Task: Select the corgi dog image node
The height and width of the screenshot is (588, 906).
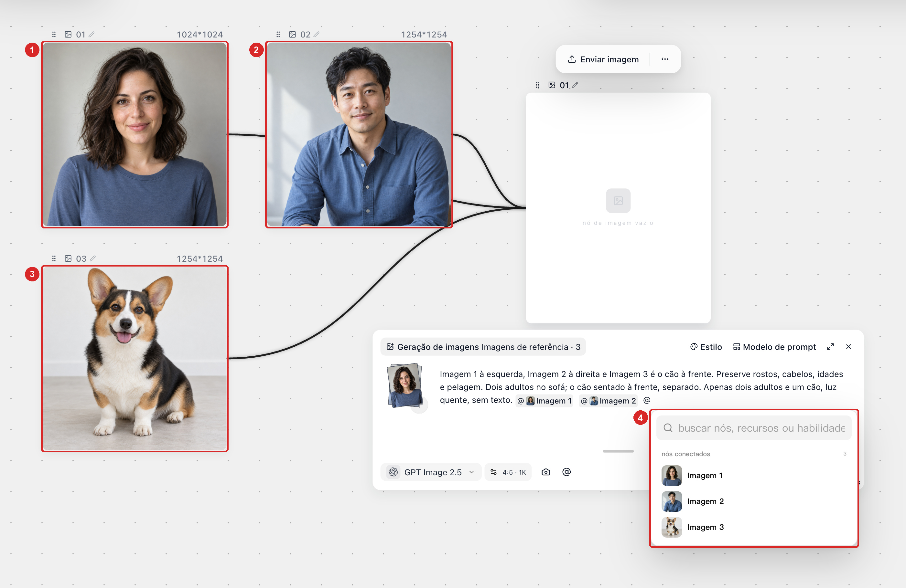Action: coord(135,359)
